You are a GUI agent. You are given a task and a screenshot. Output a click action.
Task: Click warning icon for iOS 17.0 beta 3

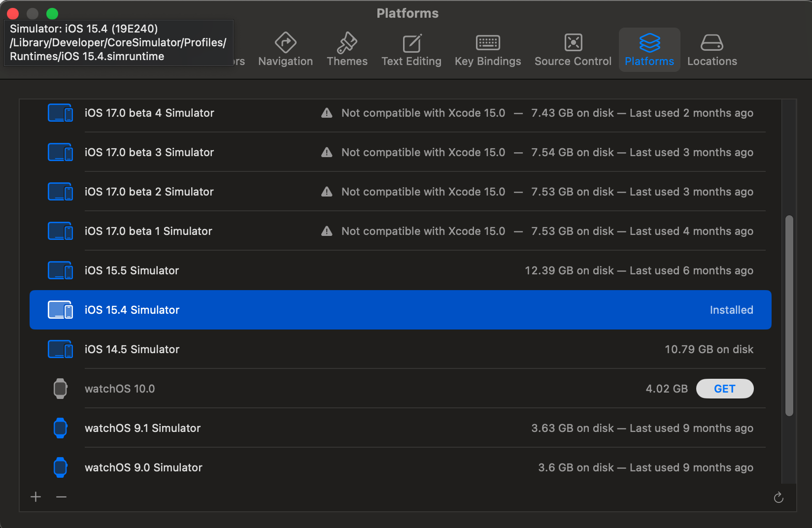[x=327, y=152]
